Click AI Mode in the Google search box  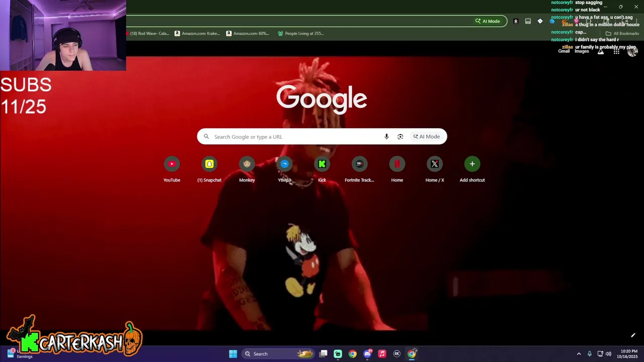point(427,137)
